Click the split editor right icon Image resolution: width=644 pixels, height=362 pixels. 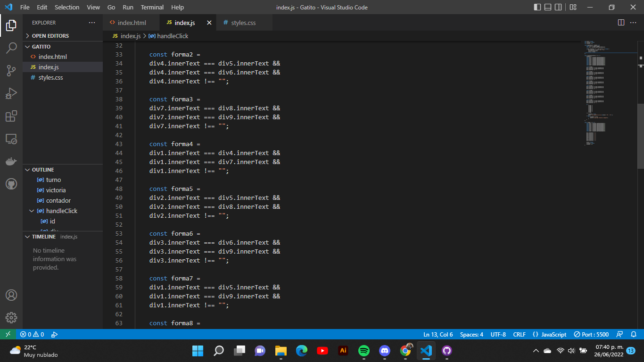(621, 23)
